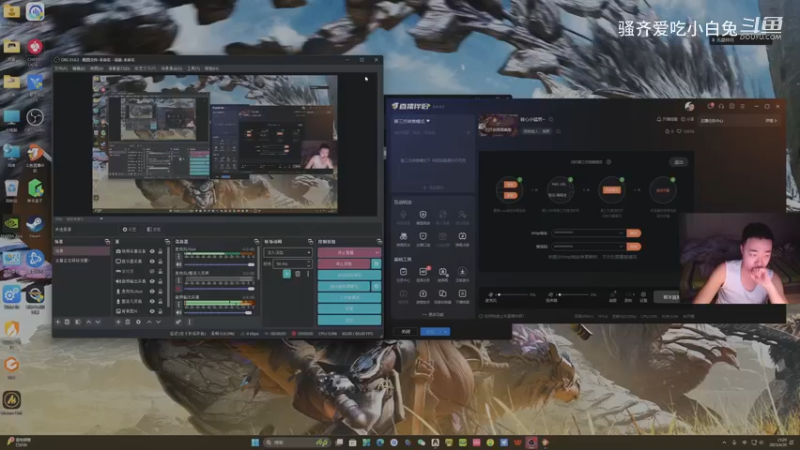The height and width of the screenshot is (450, 800).
Task: Open dropdown arrow on blue Douyu bottom button
Action: (446, 332)
